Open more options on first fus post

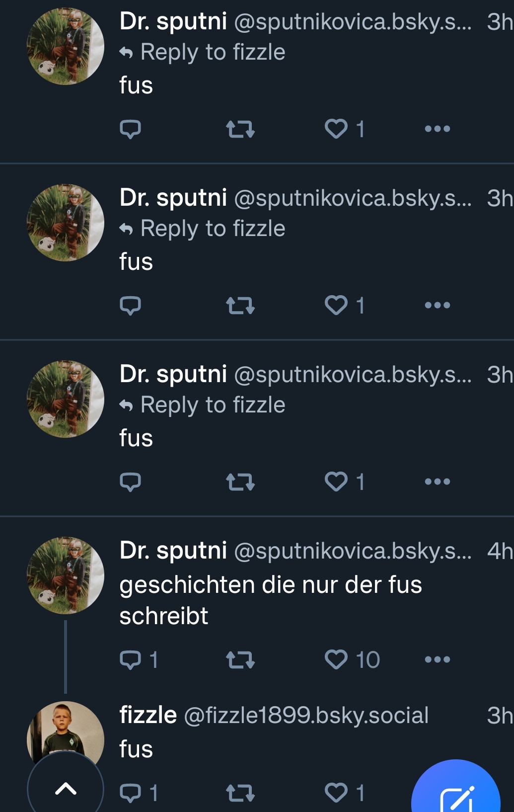click(437, 129)
